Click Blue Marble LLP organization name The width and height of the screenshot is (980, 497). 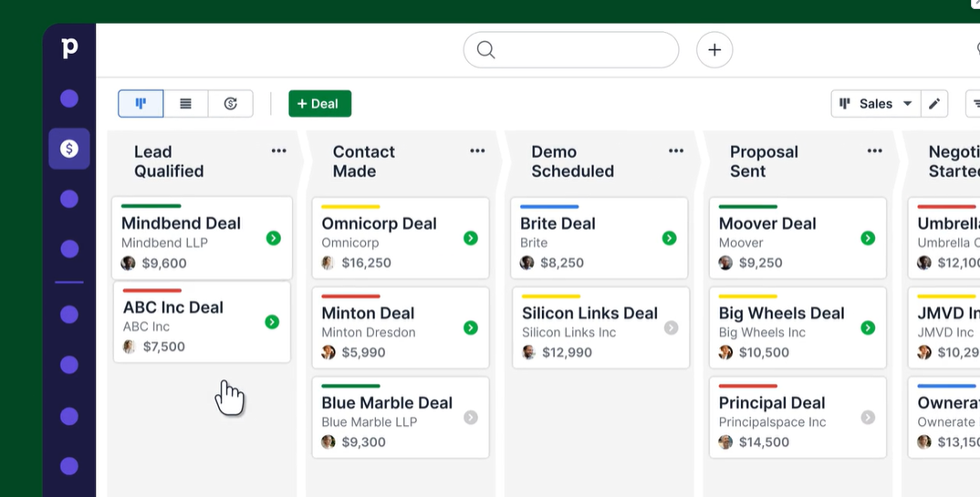[x=370, y=422]
